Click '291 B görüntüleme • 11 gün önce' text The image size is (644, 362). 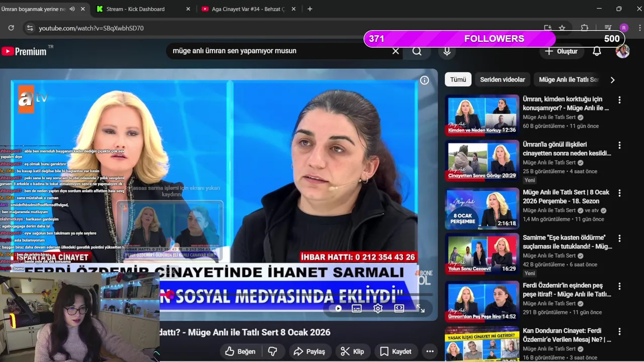pos(562,312)
